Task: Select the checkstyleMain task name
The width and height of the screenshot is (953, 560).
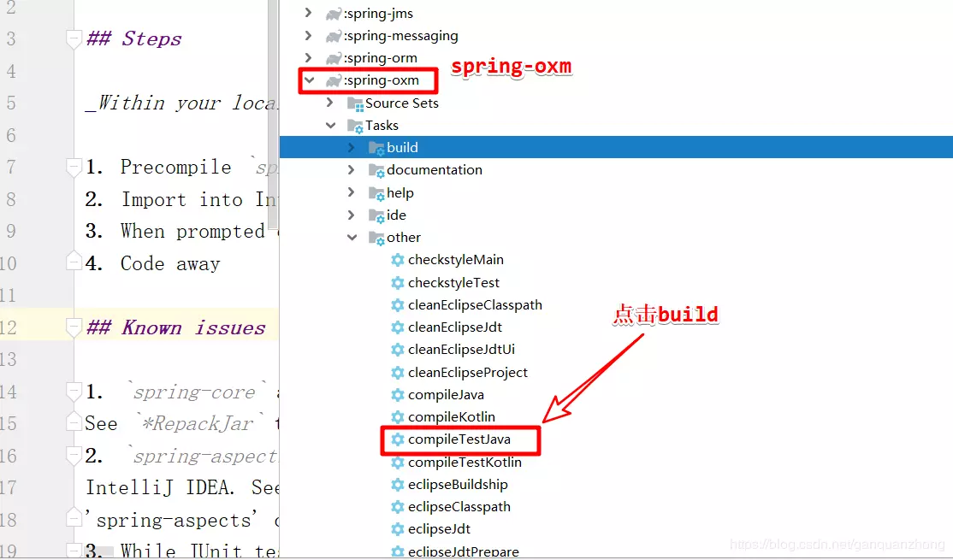Action: coord(456,260)
